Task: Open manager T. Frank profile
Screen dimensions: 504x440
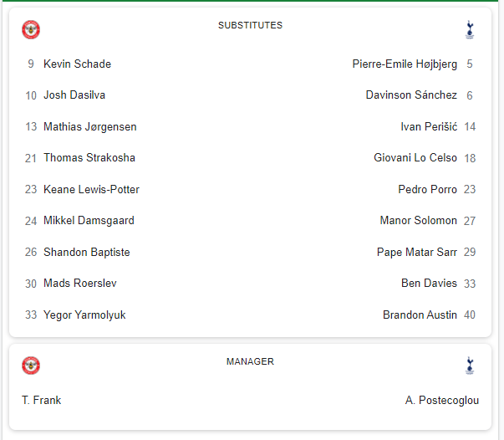Action: [x=41, y=400]
